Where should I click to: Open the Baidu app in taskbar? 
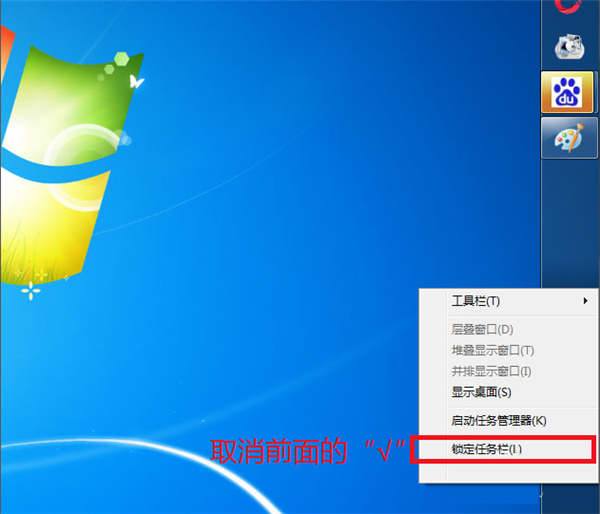(568, 92)
